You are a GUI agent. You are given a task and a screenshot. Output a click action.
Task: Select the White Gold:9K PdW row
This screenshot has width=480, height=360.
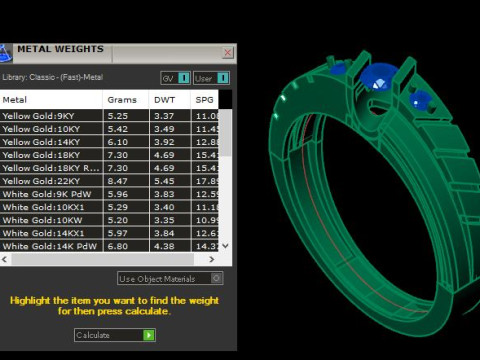click(x=109, y=194)
